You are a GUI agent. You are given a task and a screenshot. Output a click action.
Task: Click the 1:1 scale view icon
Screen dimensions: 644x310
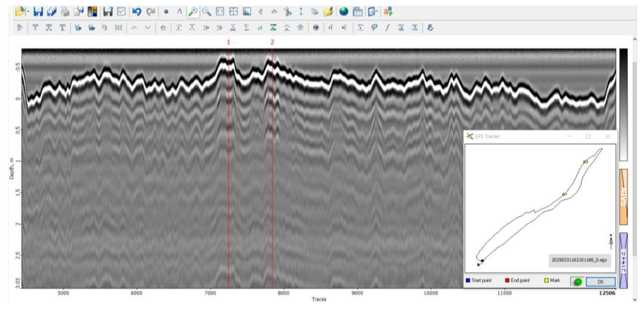[220, 12]
